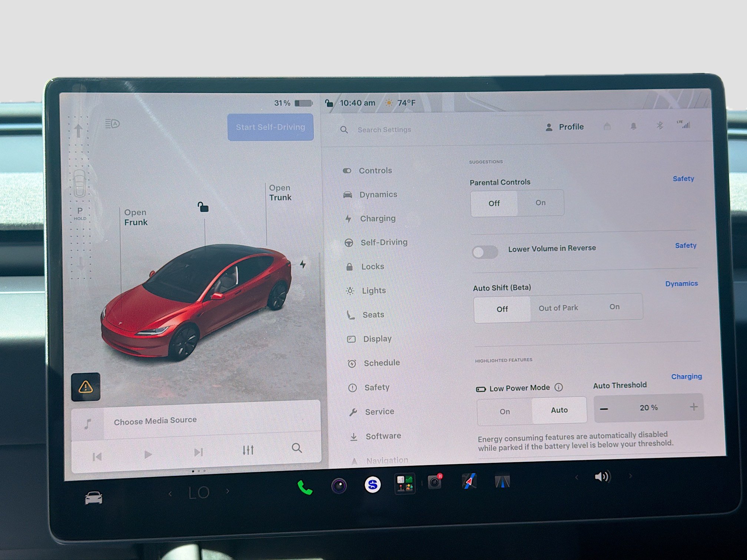The image size is (747, 560).
Task: Open the blue S app icon
Action: click(372, 484)
